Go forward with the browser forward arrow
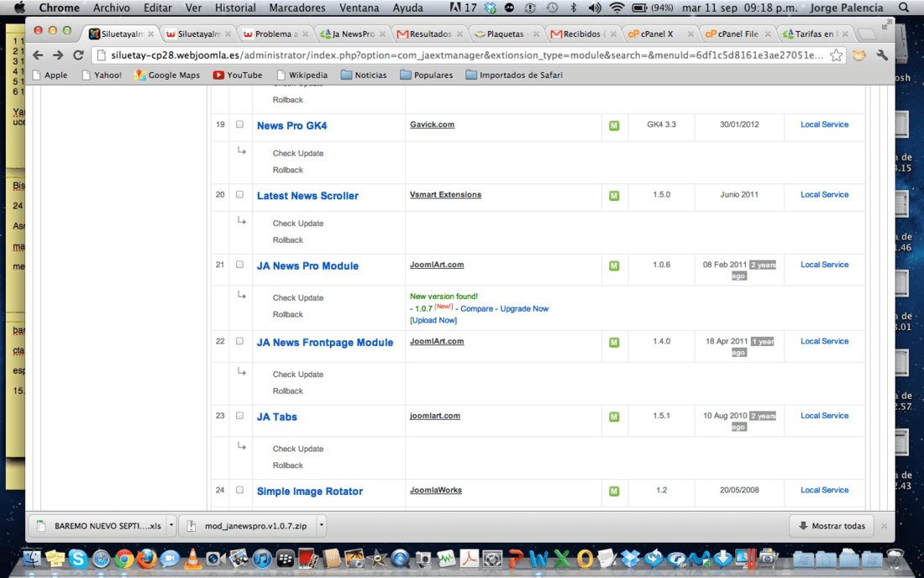Image resolution: width=924 pixels, height=578 pixels. click(58, 55)
